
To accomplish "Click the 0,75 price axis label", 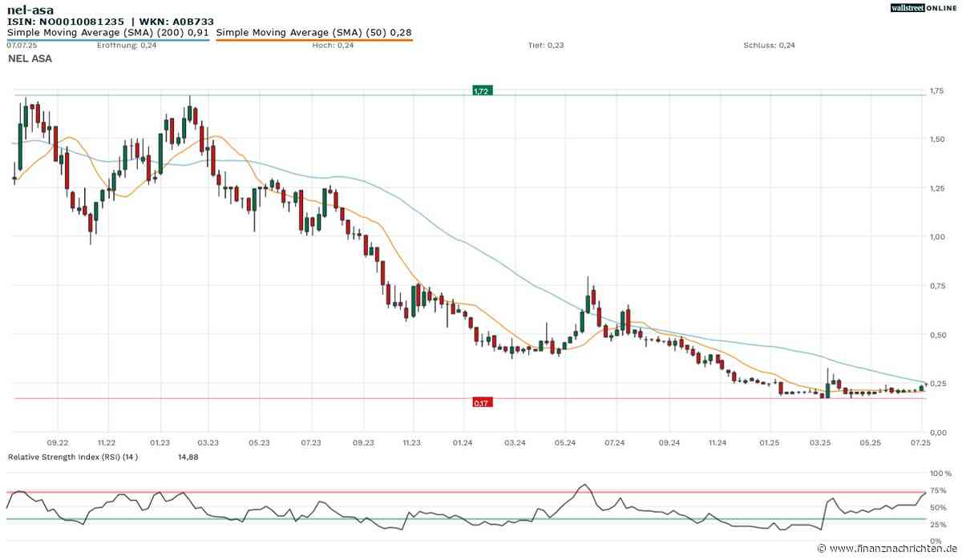I will tap(938, 286).
